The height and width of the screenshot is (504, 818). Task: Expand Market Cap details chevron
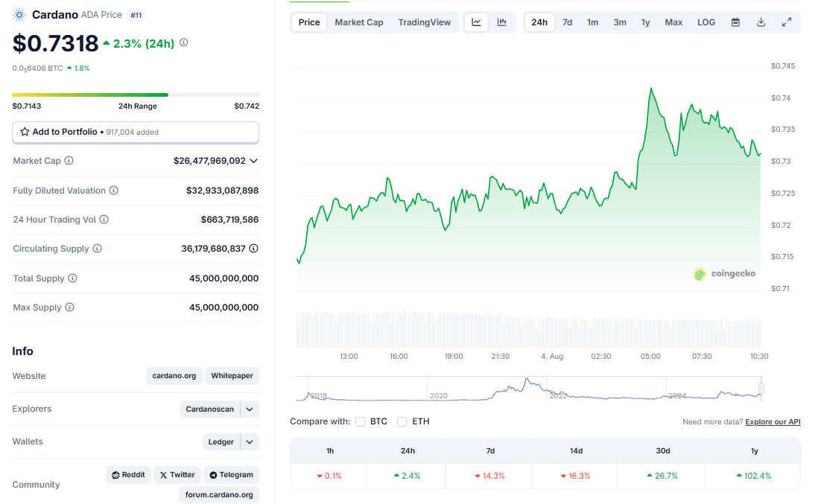pyautogui.click(x=253, y=161)
